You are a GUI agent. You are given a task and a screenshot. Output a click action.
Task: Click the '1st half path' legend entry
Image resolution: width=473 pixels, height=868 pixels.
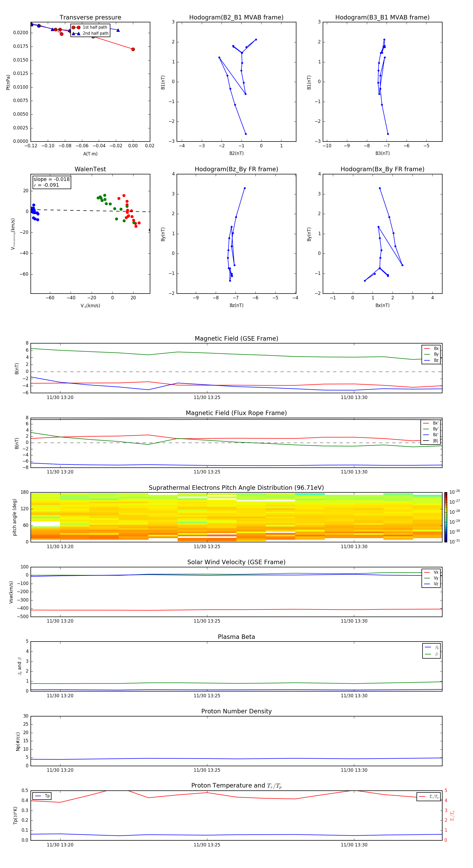point(90,27)
